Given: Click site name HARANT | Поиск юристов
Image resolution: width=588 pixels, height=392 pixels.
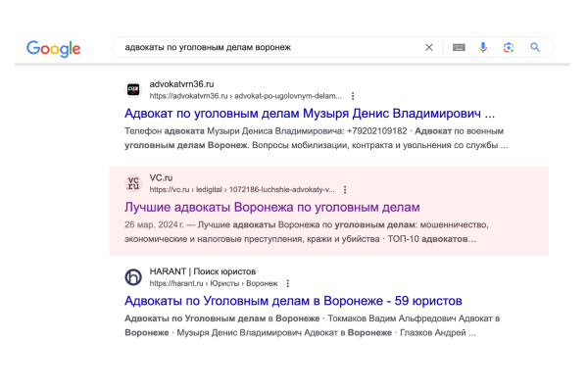Looking at the screenshot, I should [x=203, y=271].
